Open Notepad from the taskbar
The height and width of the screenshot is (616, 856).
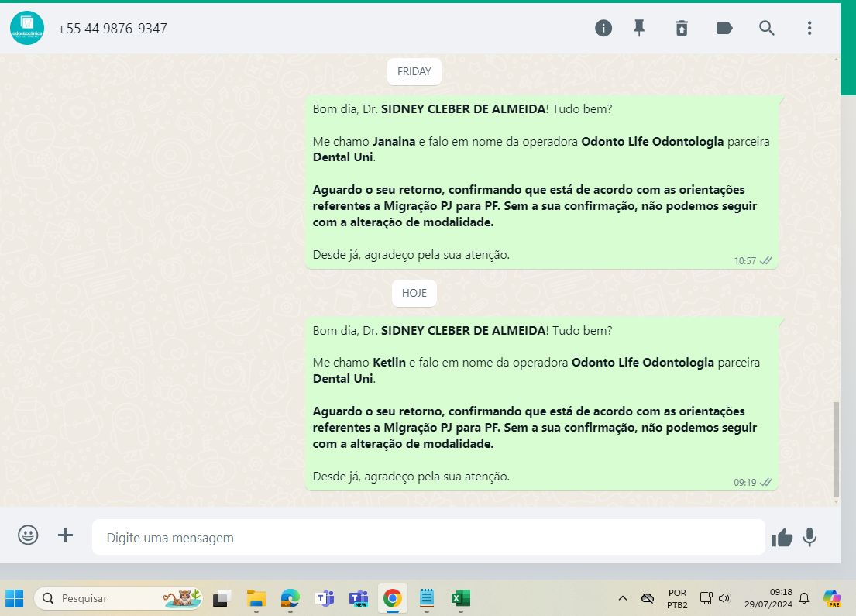point(427,598)
